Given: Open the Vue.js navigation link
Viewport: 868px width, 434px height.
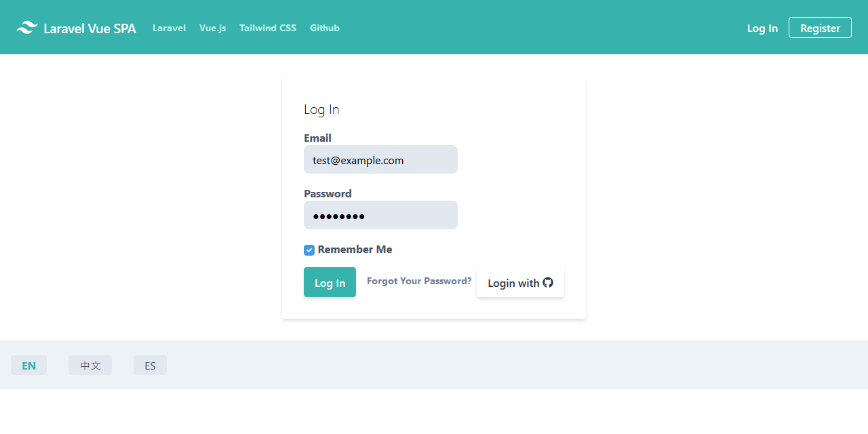Looking at the screenshot, I should (212, 28).
